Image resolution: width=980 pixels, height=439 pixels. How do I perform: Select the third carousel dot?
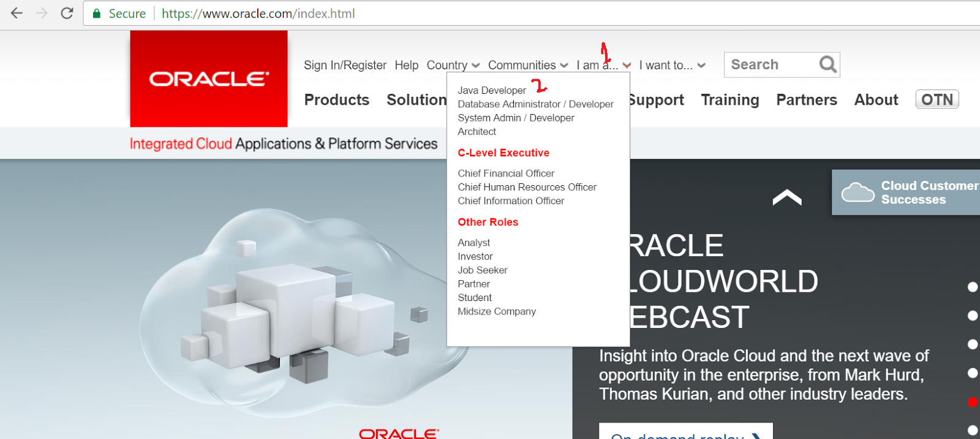973,345
